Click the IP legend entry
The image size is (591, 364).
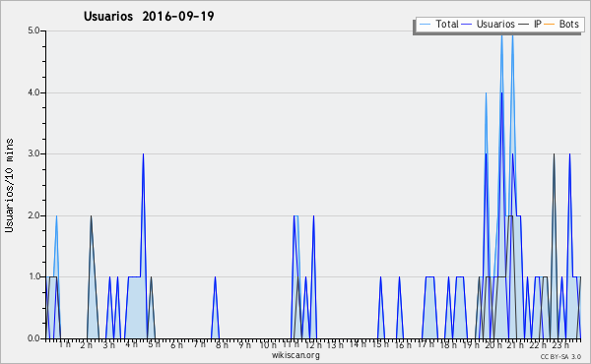(x=530, y=24)
